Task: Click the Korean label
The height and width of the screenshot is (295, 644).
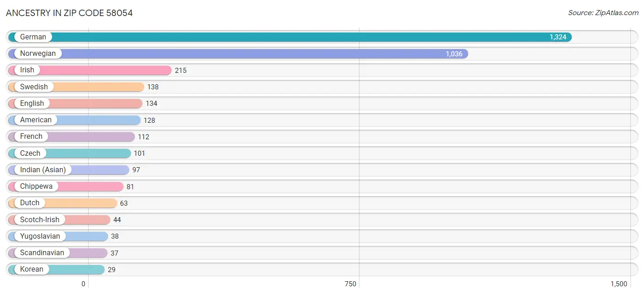Action: point(32,269)
